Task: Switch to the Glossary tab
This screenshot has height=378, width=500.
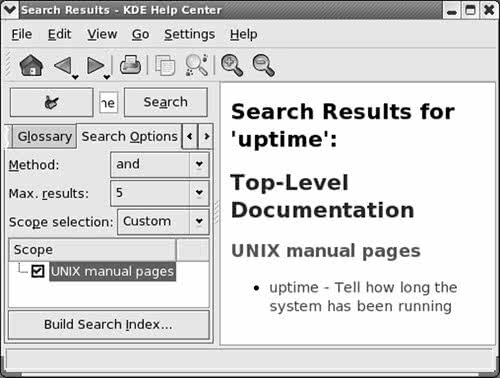Action: 45,137
